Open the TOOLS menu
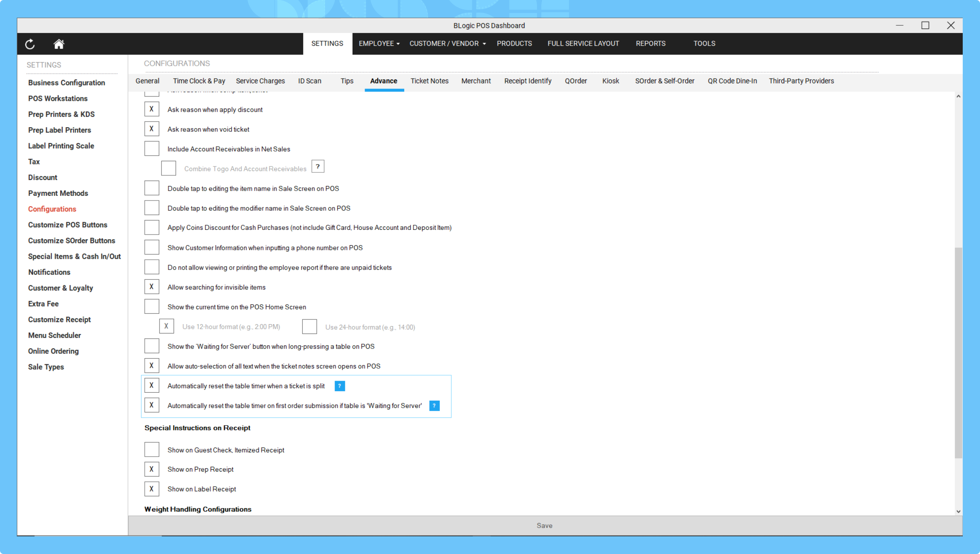Viewport: 980px width, 554px height. tap(704, 43)
